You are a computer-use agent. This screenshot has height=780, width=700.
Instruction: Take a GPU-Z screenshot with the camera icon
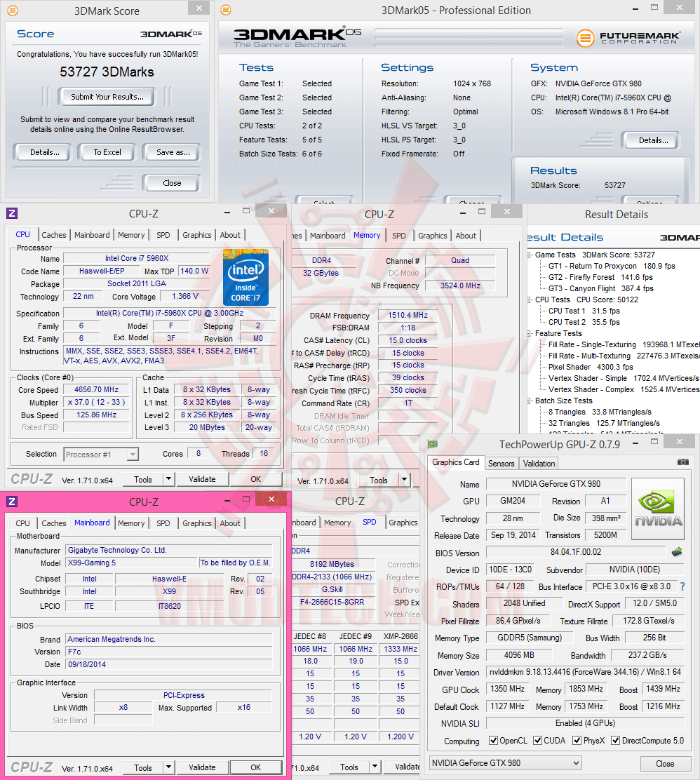684,462
